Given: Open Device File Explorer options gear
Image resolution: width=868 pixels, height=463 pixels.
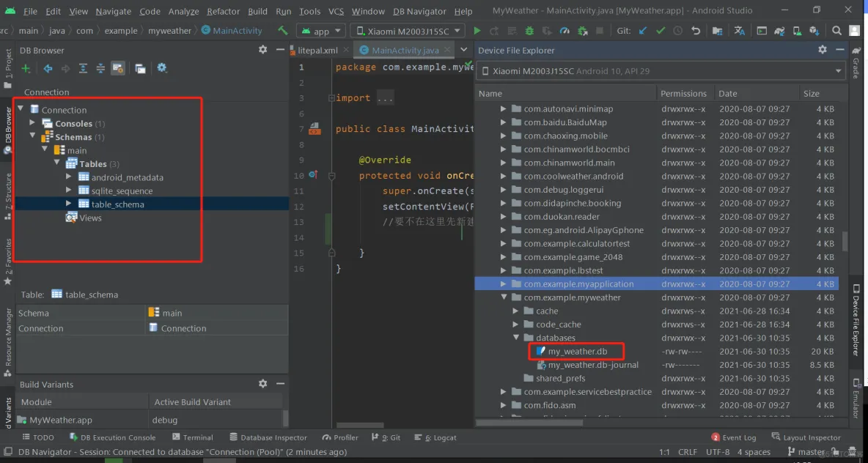Looking at the screenshot, I should [x=823, y=50].
